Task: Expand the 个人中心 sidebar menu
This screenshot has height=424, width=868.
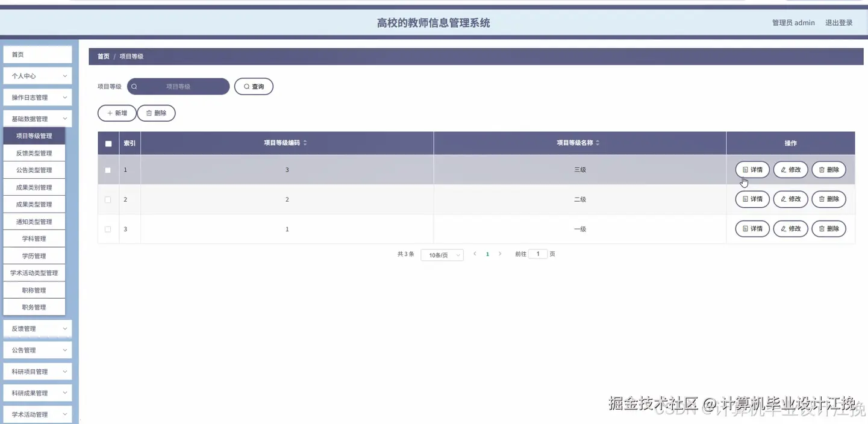Action: coord(37,75)
